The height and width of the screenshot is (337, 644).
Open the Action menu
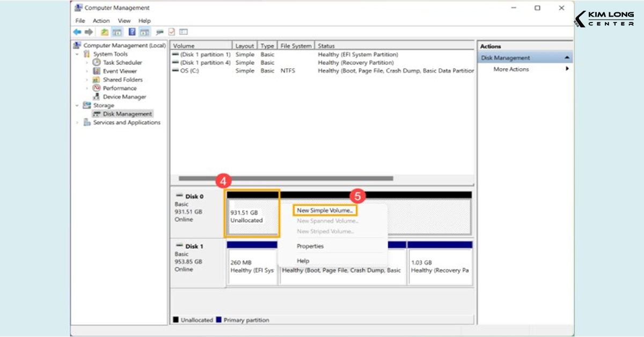[101, 21]
